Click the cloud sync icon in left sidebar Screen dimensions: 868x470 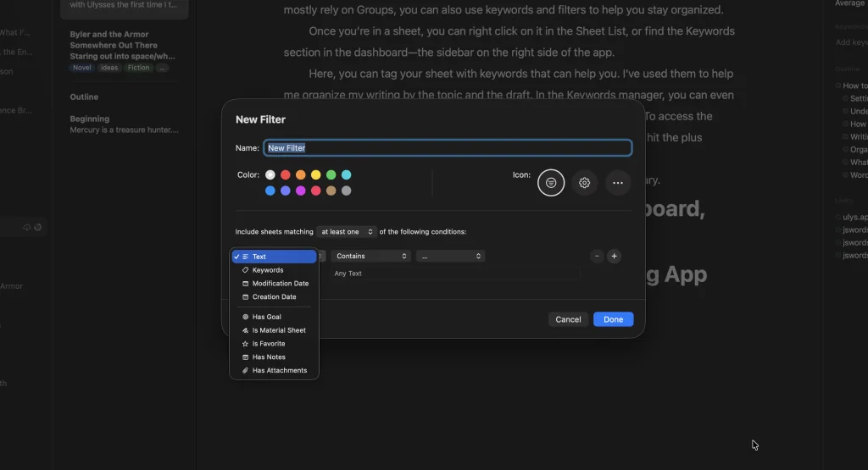[26, 227]
